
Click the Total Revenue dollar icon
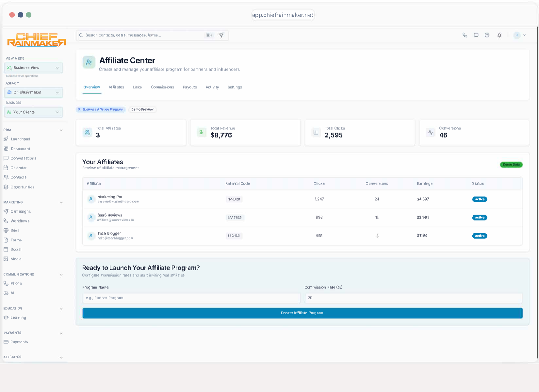(201, 132)
